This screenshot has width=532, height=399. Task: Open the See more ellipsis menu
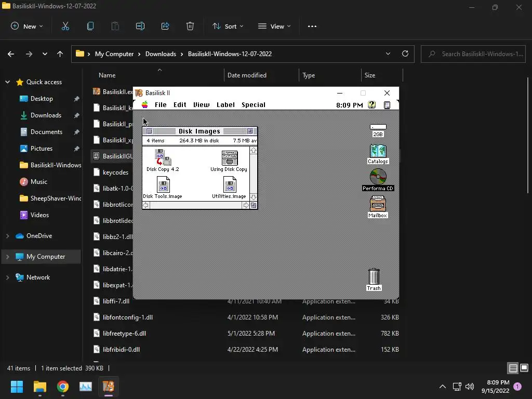point(312,26)
